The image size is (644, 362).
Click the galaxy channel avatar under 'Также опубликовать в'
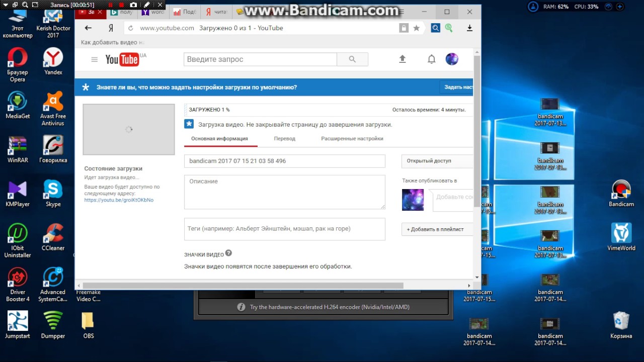pyautogui.click(x=413, y=200)
